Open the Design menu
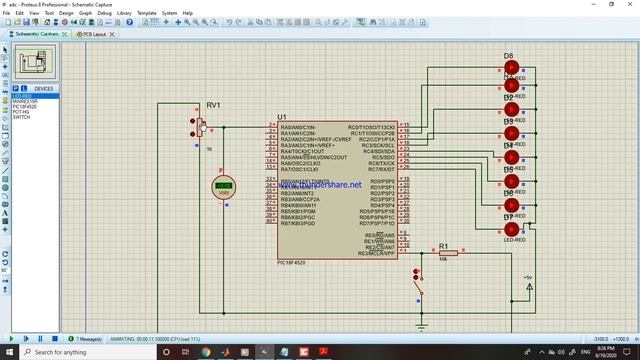 click(66, 13)
